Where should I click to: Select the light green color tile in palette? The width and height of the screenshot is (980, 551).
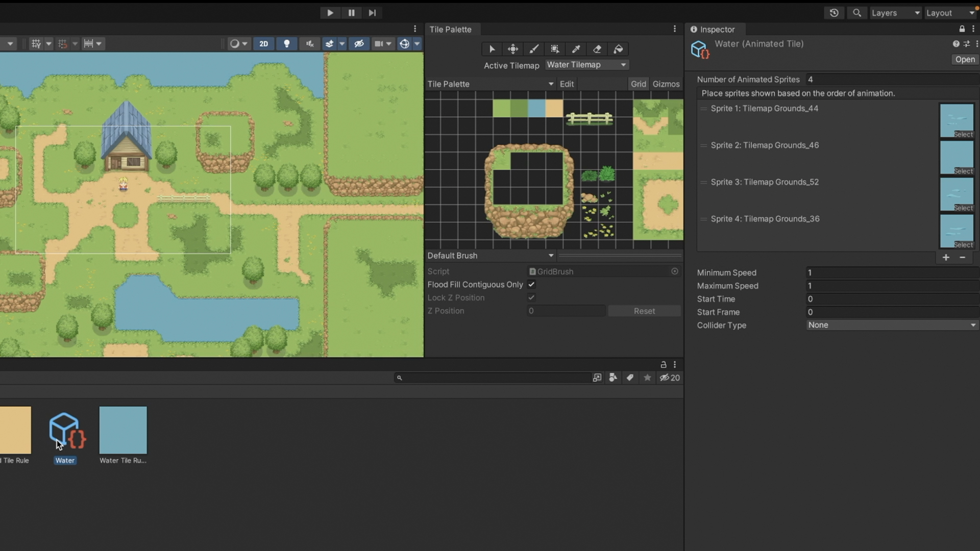click(x=501, y=108)
